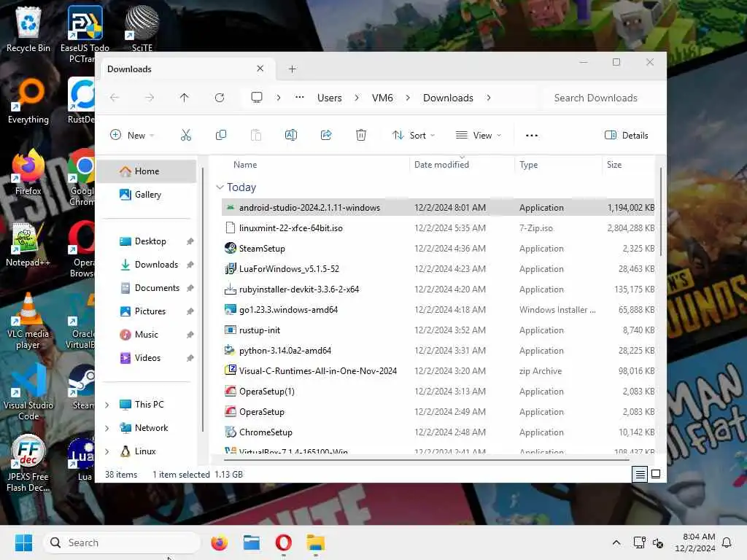Open the Sort dropdown menu
Image resolution: width=747 pixels, height=560 pixels.
pos(414,135)
